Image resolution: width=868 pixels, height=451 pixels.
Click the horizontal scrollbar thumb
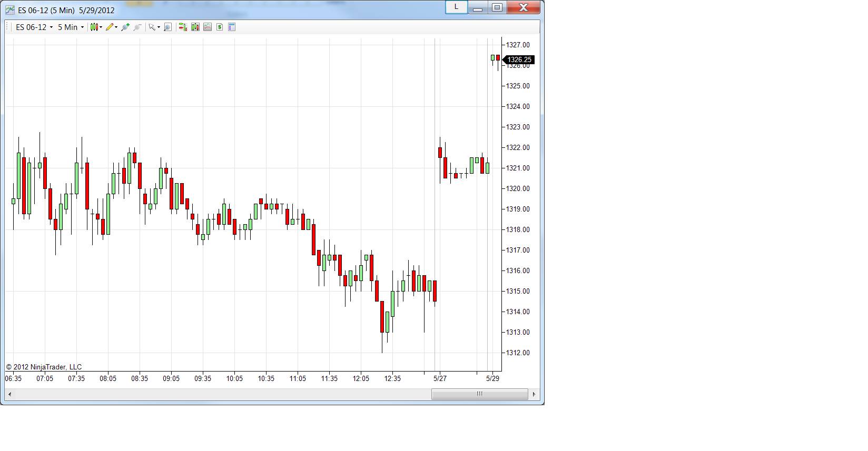point(480,394)
